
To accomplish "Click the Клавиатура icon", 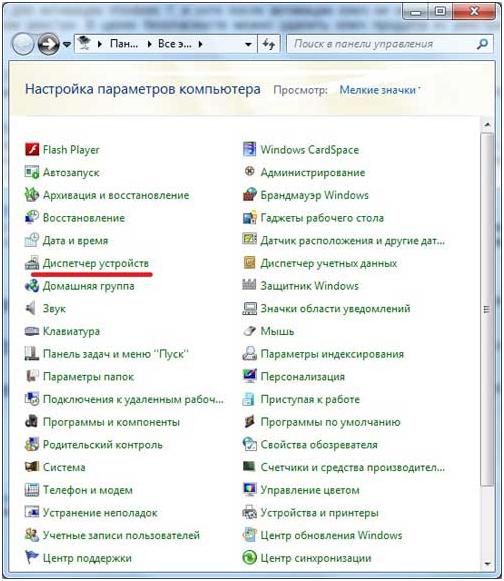I will tap(32, 331).
